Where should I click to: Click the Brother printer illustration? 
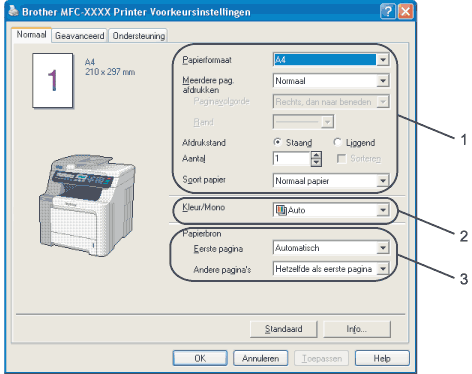[87, 205]
